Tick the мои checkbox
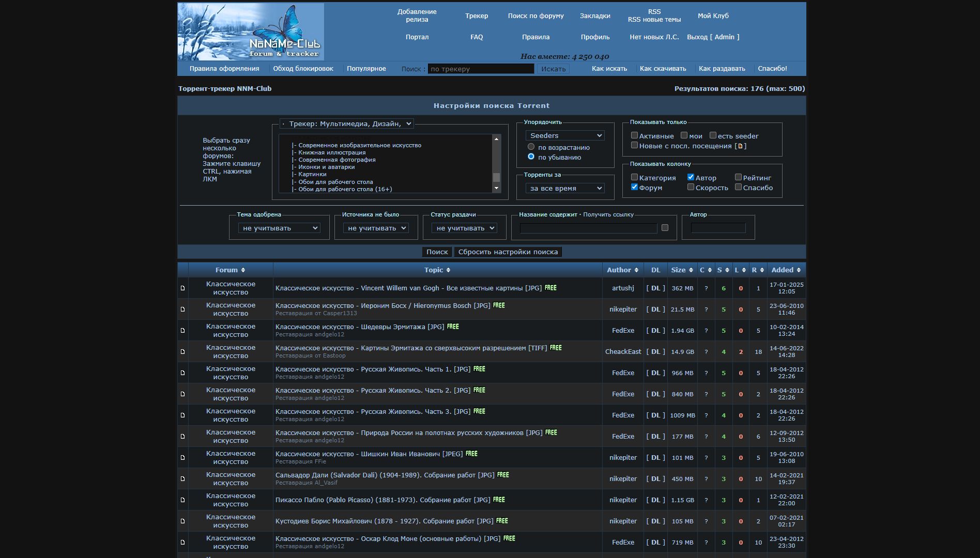Image resolution: width=980 pixels, height=558 pixels. tap(684, 135)
